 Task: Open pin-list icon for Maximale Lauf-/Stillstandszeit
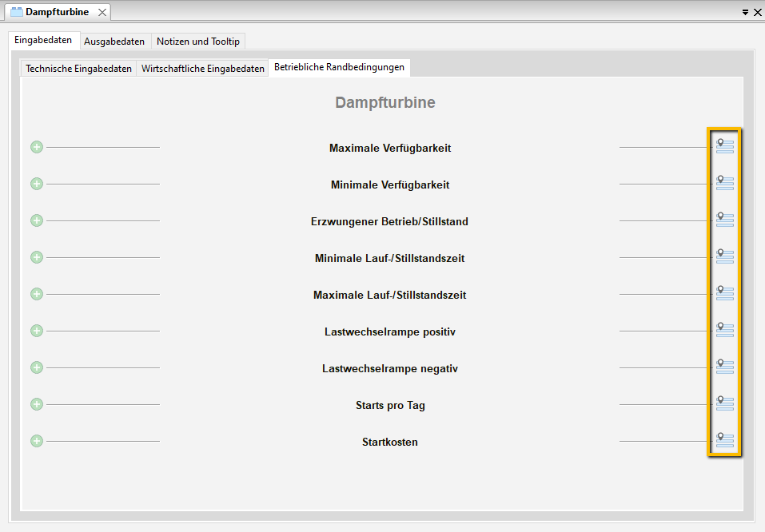pyautogui.click(x=724, y=293)
